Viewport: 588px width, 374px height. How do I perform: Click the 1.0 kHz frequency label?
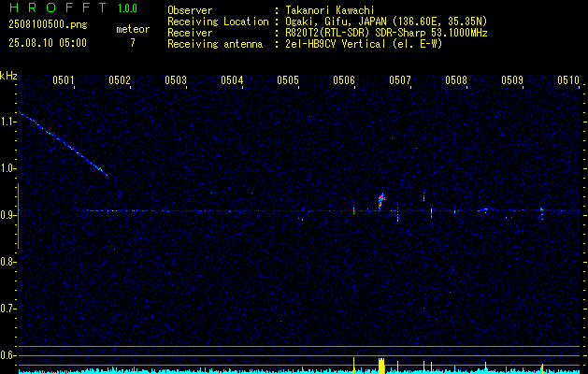pyautogui.click(x=7, y=169)
